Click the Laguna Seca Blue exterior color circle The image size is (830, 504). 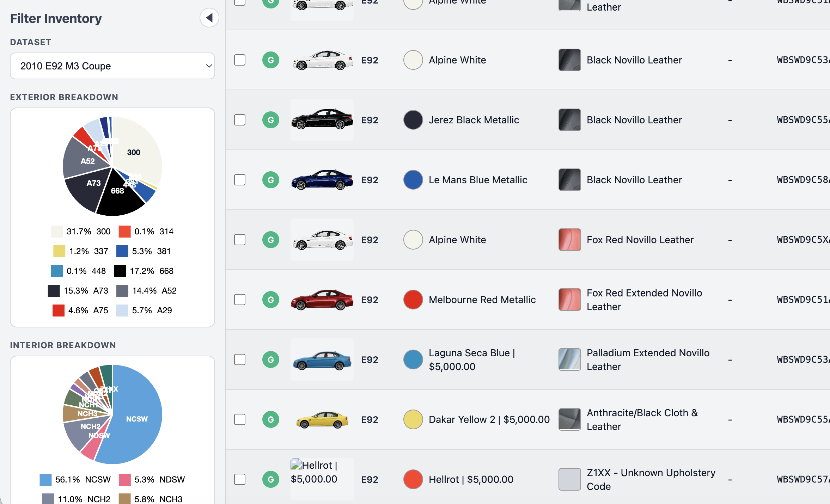[x=413, y=359]
